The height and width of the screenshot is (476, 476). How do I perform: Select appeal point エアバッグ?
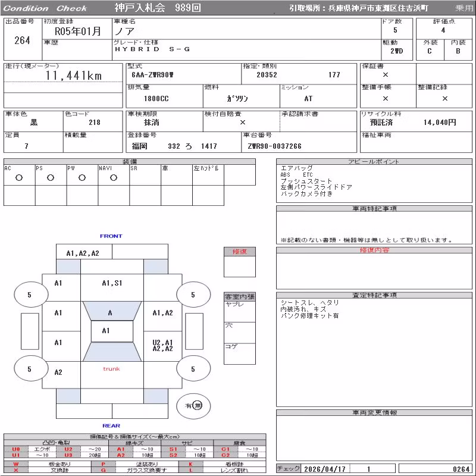point(296,168)
